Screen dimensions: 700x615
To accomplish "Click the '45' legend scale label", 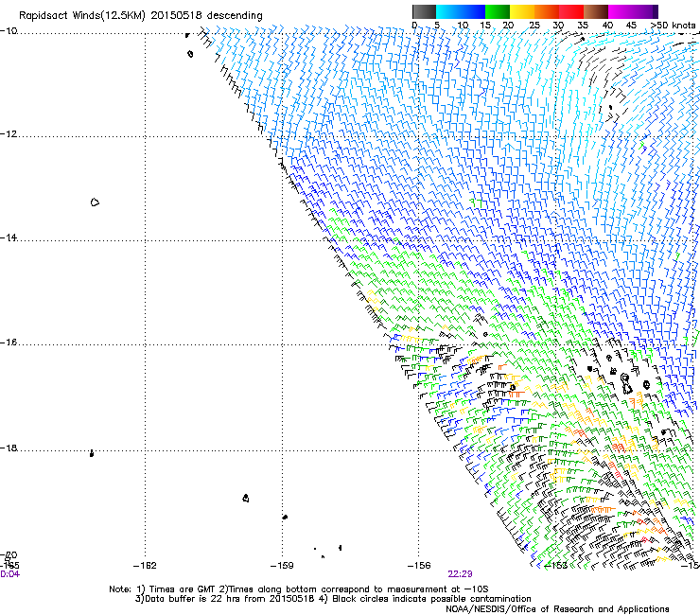I will [x=631, y=25].
